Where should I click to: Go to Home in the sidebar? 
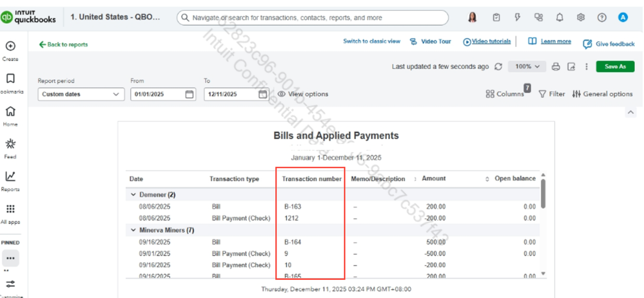10,111
